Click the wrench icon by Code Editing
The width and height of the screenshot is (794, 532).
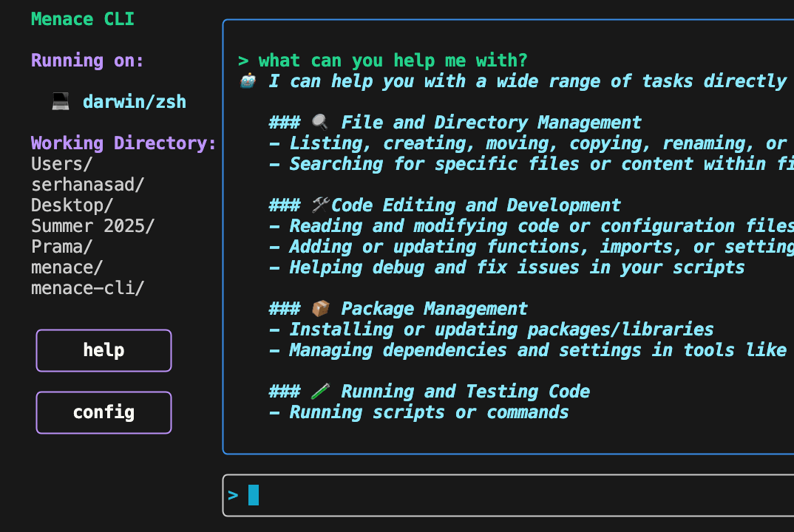(319, 205)
